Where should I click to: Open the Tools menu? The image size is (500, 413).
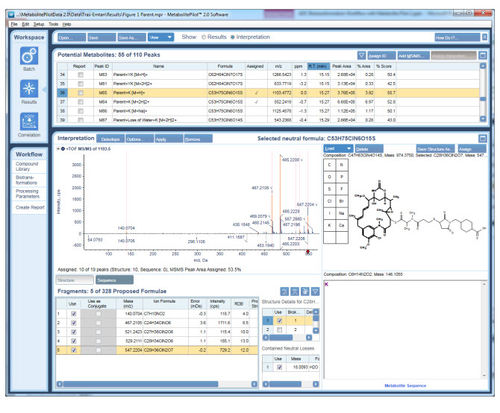pyautogui.click(x=53, y=25)
